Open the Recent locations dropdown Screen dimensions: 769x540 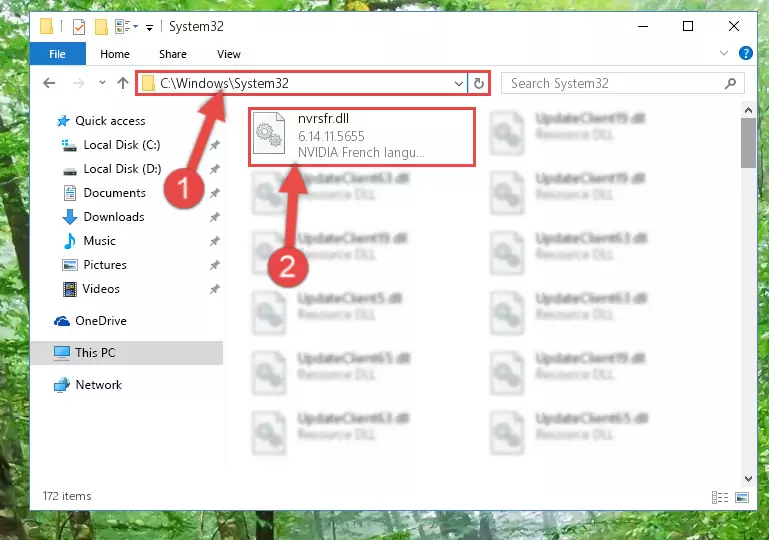(x=102, y=82)
